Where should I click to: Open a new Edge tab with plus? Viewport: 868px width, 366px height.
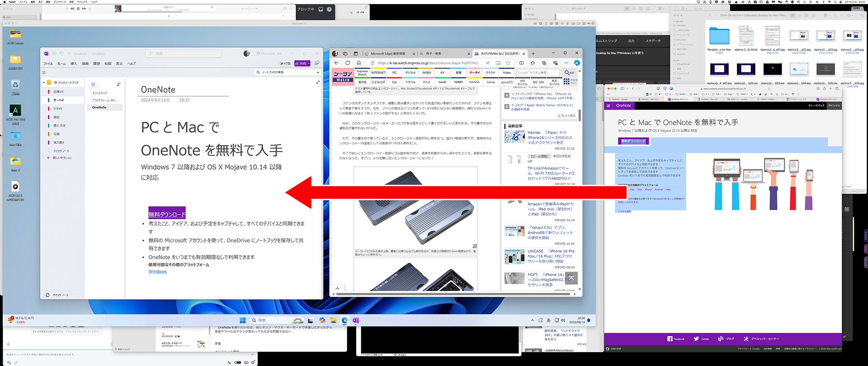tap(533, 53)
